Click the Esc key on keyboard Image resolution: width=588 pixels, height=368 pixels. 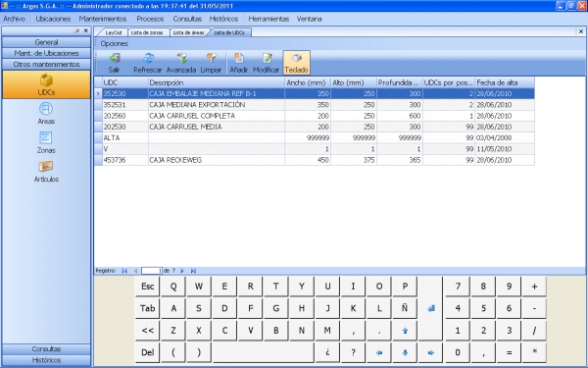click(147, 287)
